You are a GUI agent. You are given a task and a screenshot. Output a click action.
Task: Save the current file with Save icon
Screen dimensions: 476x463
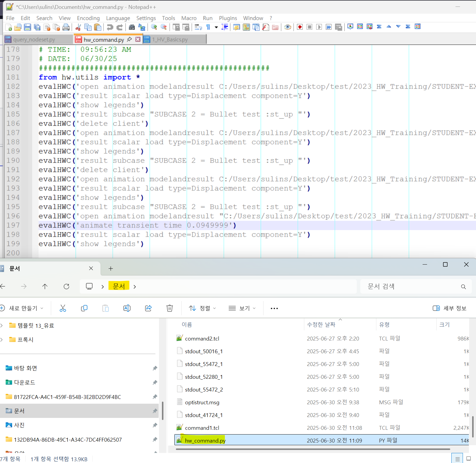[x=27, y=27]
